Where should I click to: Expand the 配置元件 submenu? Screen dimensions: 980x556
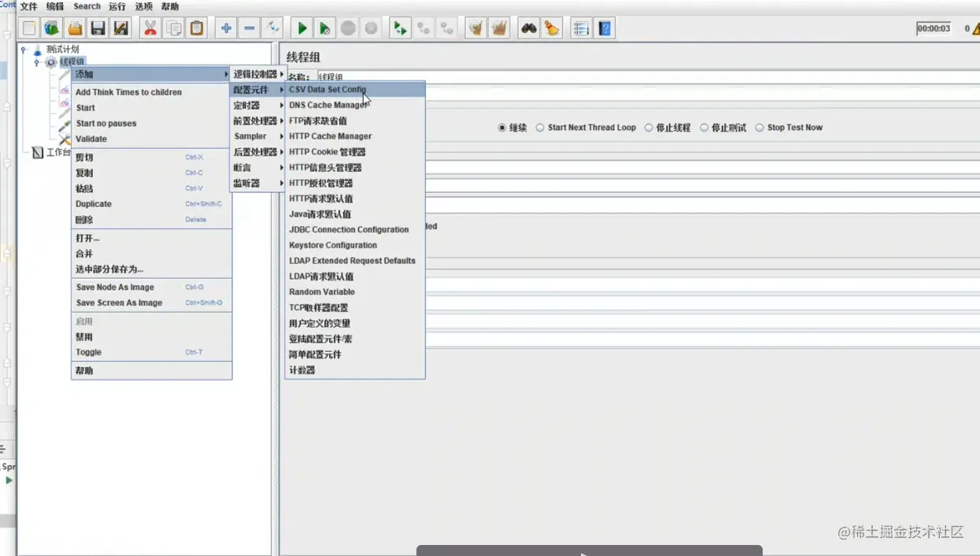257,90
